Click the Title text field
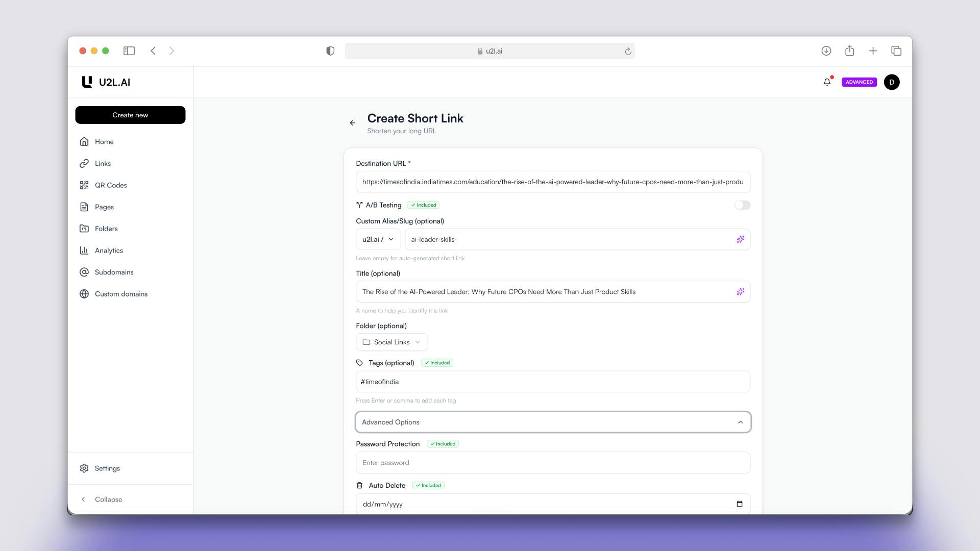This screenshot has width=980, height=551. pyautogui.click(x=553, y=292)
